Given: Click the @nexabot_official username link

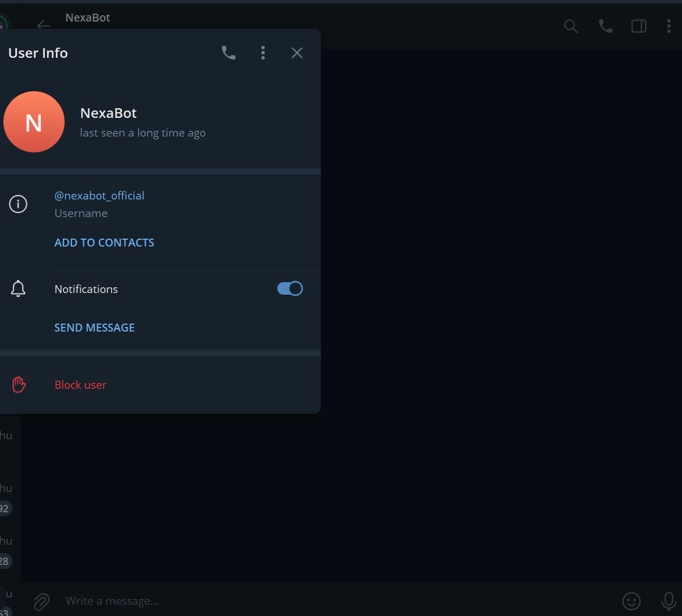Looking at the screenshot, I should [99, 196].
